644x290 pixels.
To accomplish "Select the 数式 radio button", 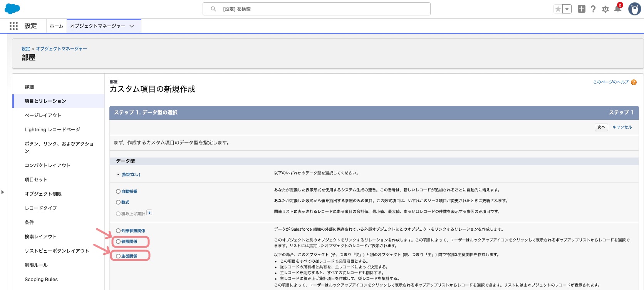I will 118,202.
